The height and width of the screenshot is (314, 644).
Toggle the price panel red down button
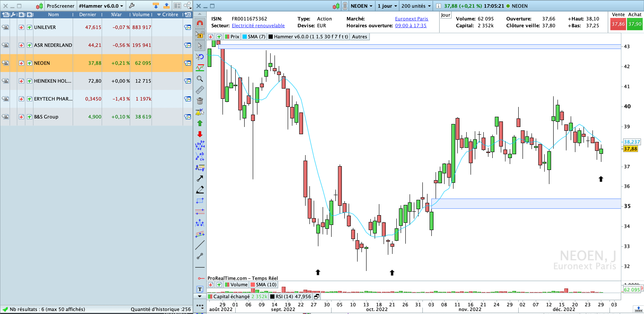[x=211, y=37]
